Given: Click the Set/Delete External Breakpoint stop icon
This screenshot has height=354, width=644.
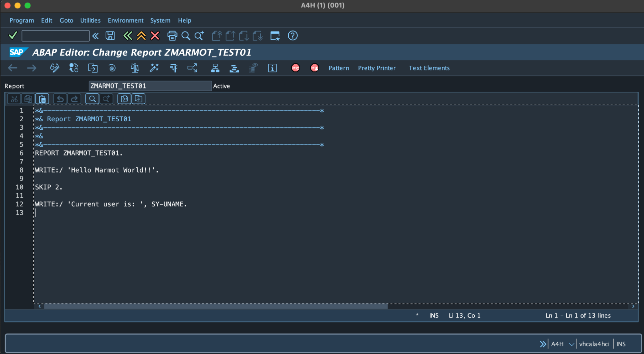Looking at the screenshot, I should pyautogui.click(x=314, y=68).
